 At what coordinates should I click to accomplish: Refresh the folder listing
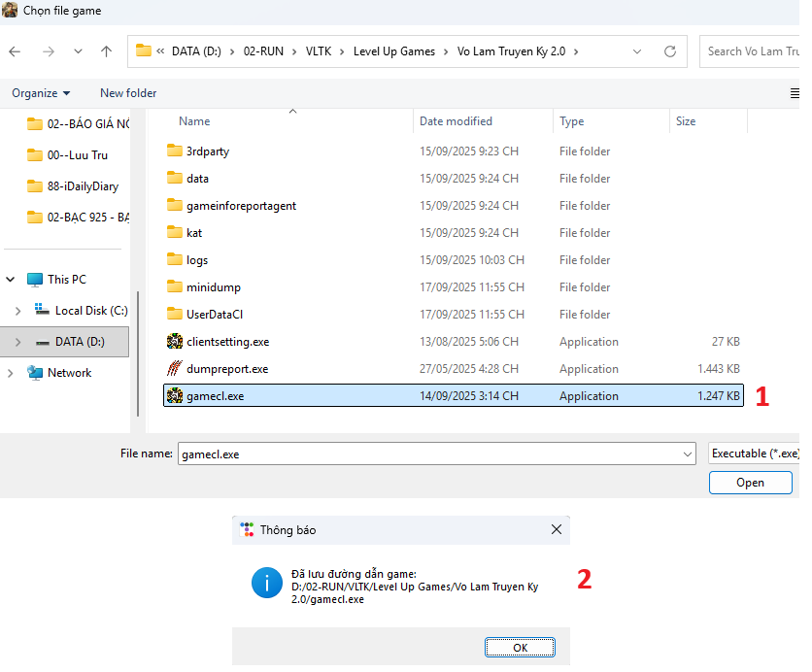[x=670, y=51]
